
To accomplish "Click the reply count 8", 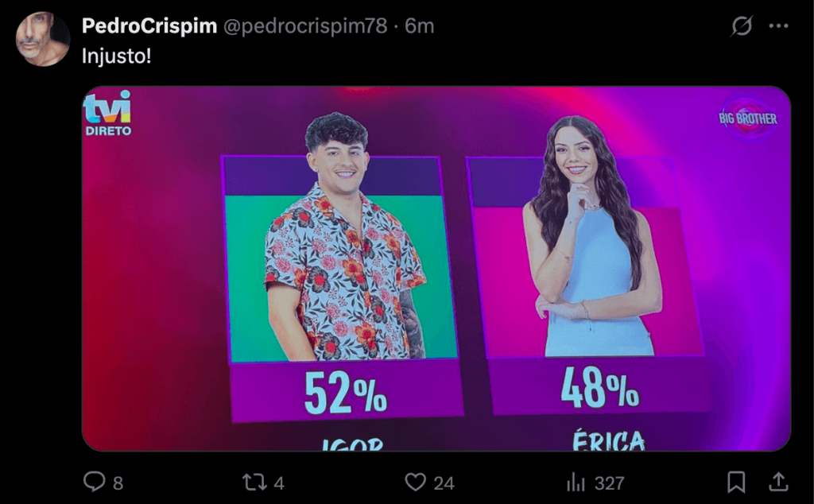I will [118, 483].
